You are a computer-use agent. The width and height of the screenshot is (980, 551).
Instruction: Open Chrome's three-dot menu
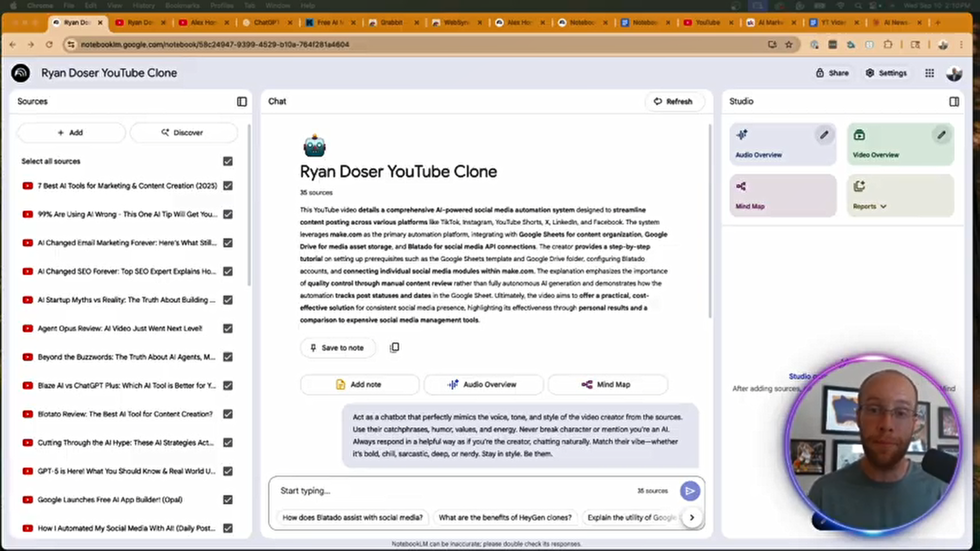pos(961,44)
